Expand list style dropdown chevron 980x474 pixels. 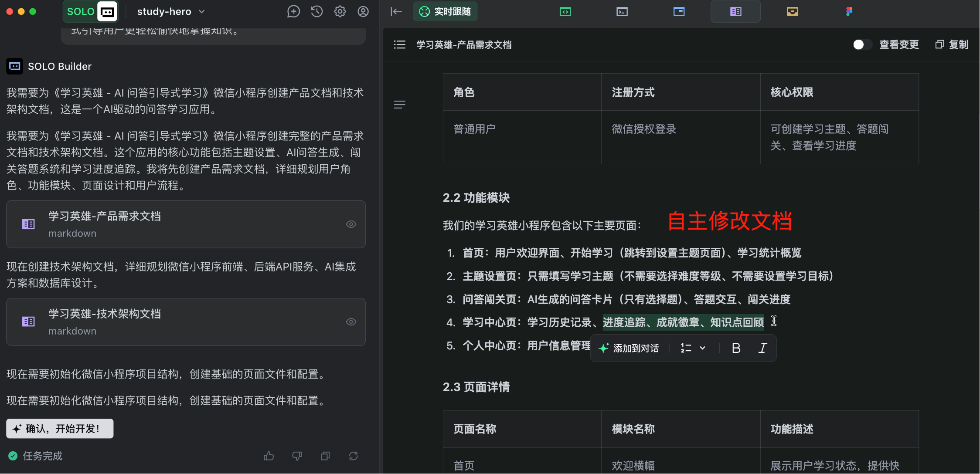pyautogui.click(x=702, y=348)
